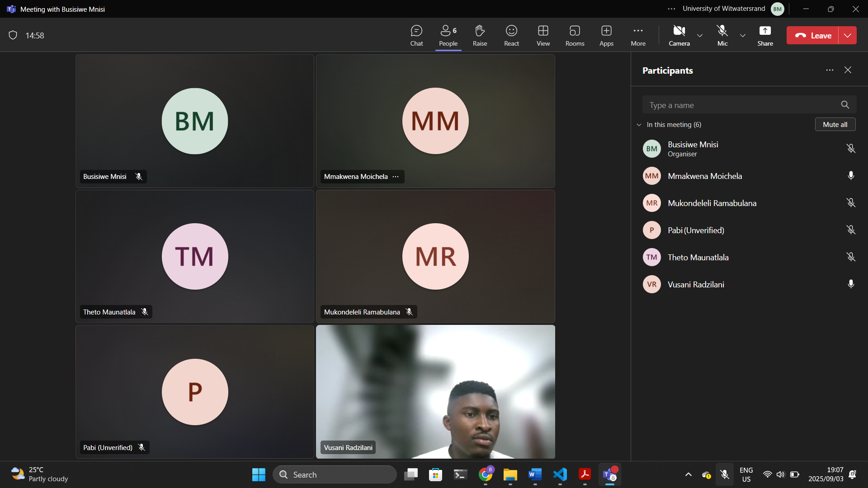Screen dimensions: 868x488
Task: Toggle the Camera on
Action: (679, 35)
